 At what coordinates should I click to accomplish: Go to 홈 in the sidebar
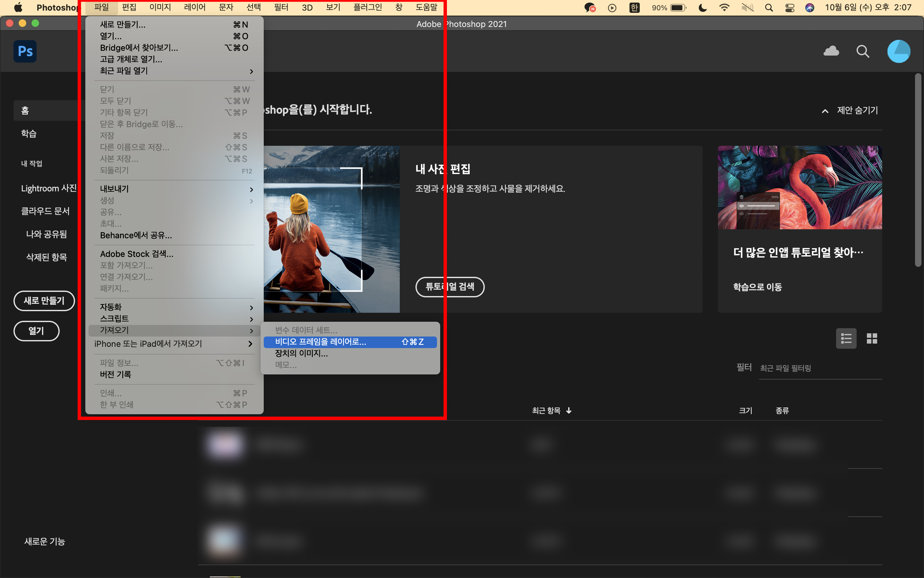[x=25, y=111]
